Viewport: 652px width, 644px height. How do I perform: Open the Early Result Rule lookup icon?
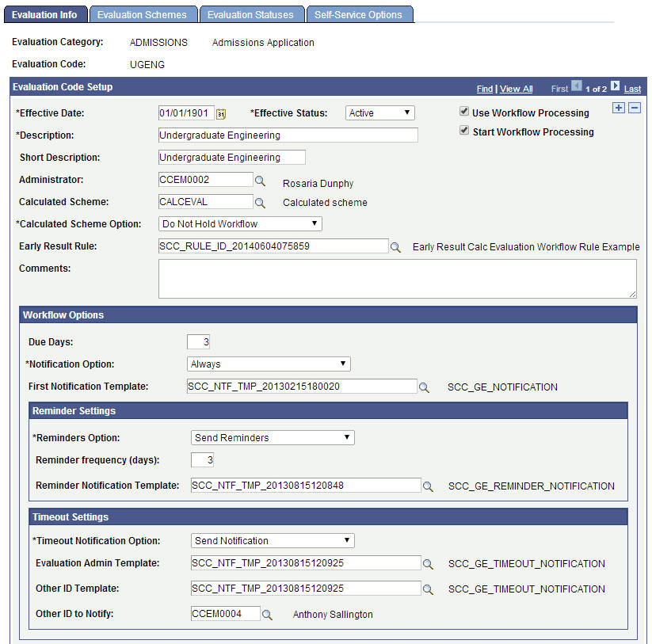(x=394, y=246)
